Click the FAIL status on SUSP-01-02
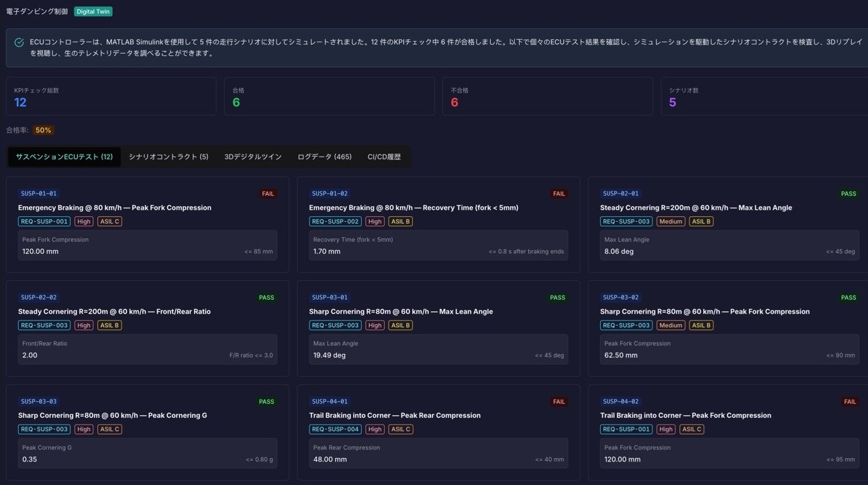 559,193
